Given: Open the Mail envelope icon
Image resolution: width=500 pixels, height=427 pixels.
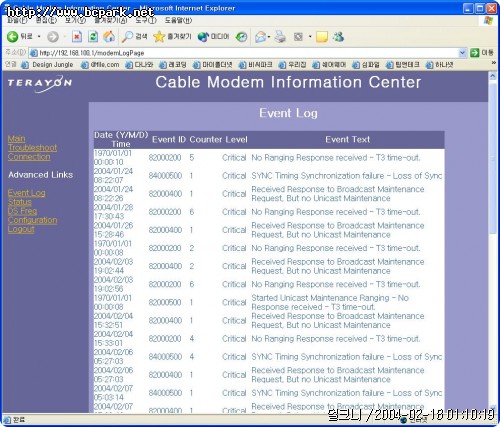Looking at the screenshot, I should [261, 37].
